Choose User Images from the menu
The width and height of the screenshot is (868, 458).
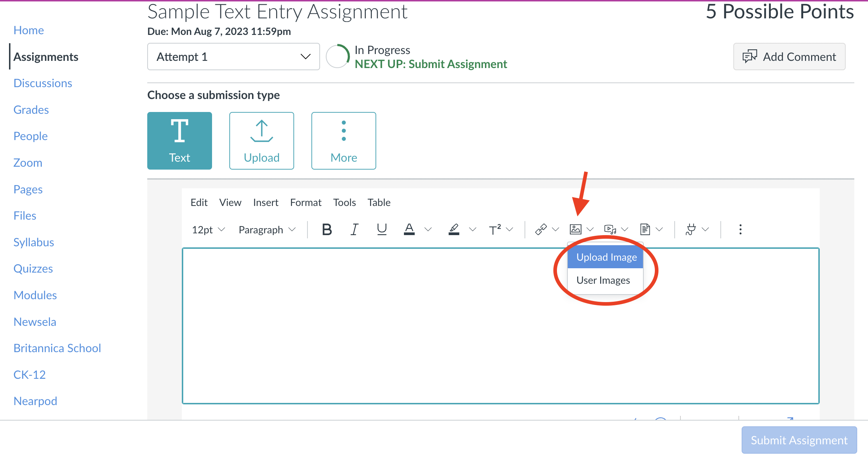click(x=603, y=280)
